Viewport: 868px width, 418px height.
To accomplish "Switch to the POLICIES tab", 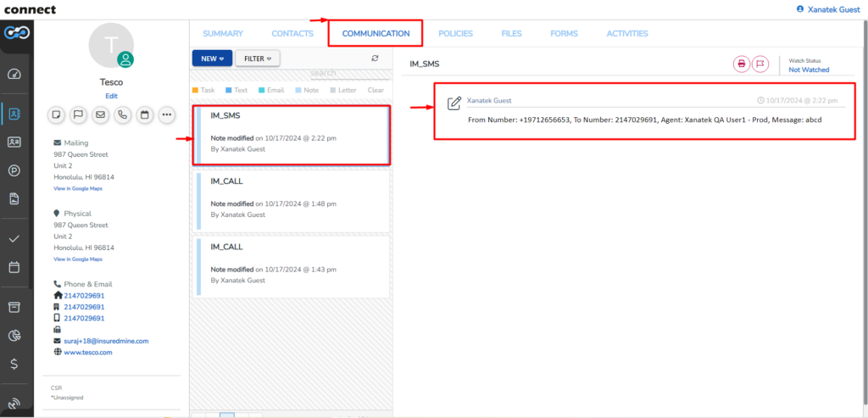I will [455, 33].
